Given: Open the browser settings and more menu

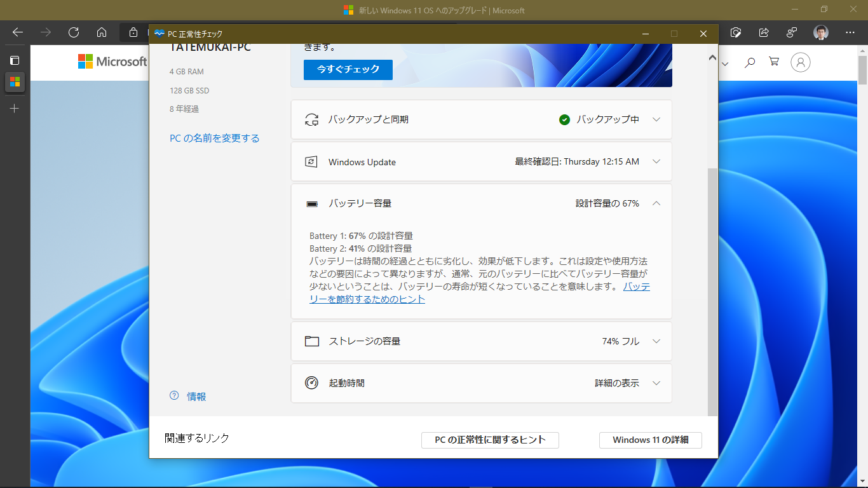Looking at the screenshot, I should click(x=850, y=32).
